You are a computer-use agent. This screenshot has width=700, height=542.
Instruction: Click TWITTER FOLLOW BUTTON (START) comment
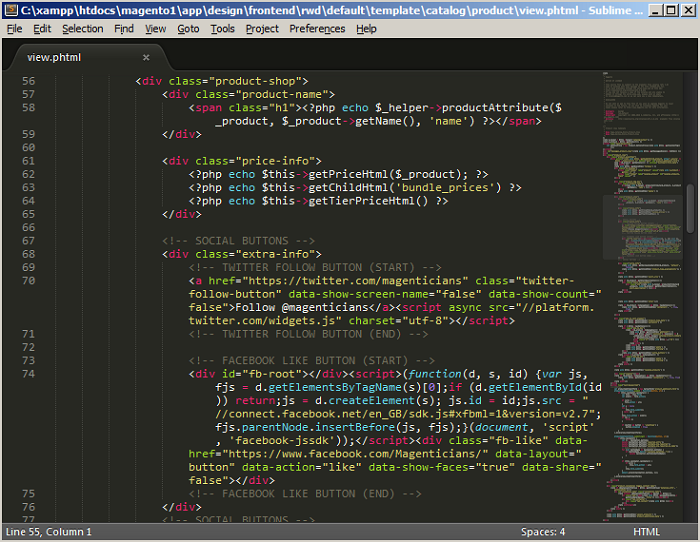(x=315, y=267)
